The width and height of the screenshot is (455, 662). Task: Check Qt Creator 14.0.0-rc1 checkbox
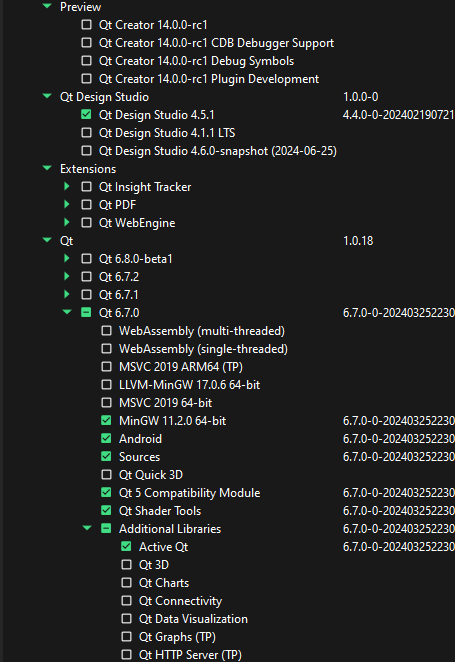pyautogui.click(x=86, y=25)
